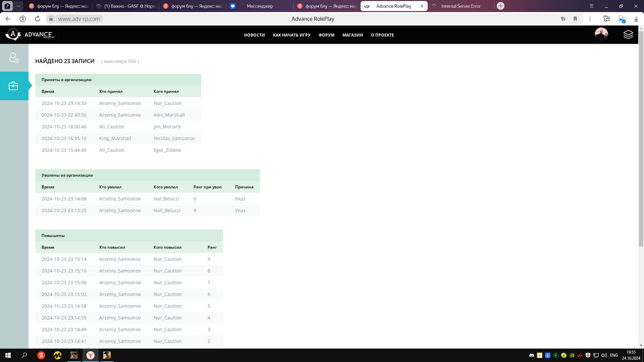
Task: Open Как начать игру menu item
Action: [x=292, y=35]
